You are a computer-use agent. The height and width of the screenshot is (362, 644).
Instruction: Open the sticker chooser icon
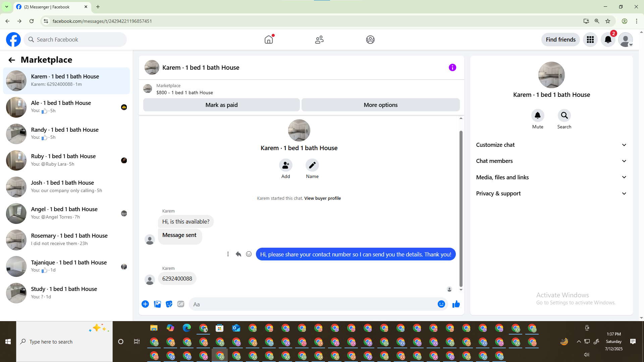[x=169, y=304]
